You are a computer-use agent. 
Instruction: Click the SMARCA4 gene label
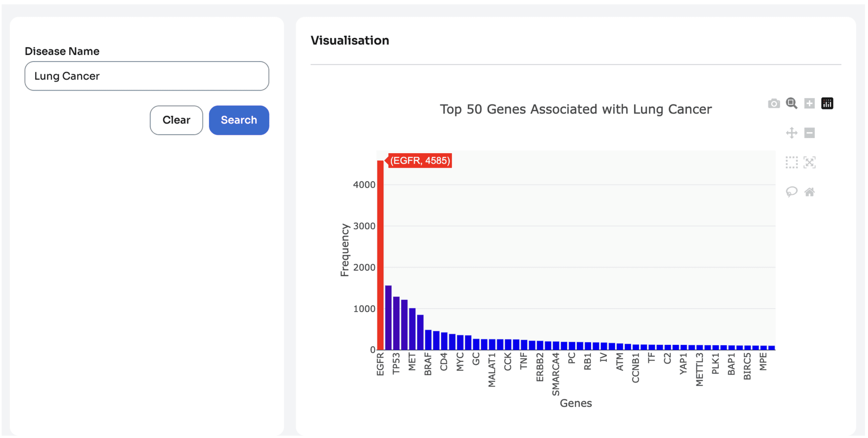pyautogui.click(x=556, y=374)
